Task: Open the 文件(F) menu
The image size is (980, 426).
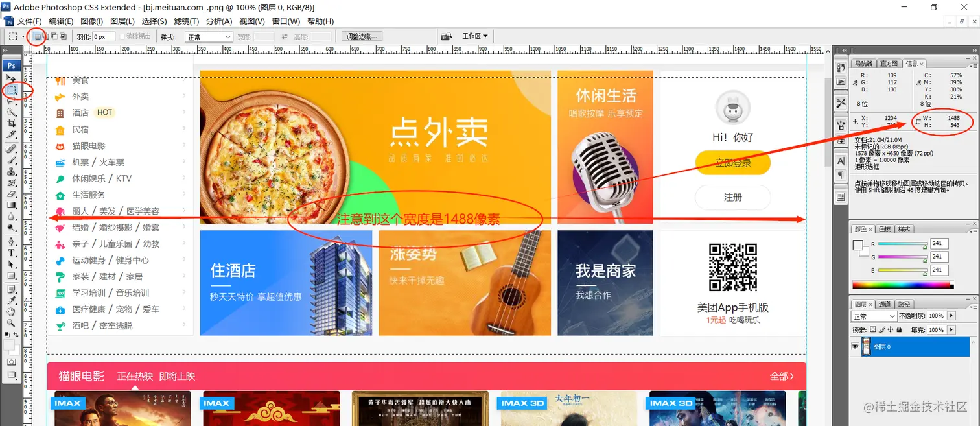Action: [x=30, y=21]
